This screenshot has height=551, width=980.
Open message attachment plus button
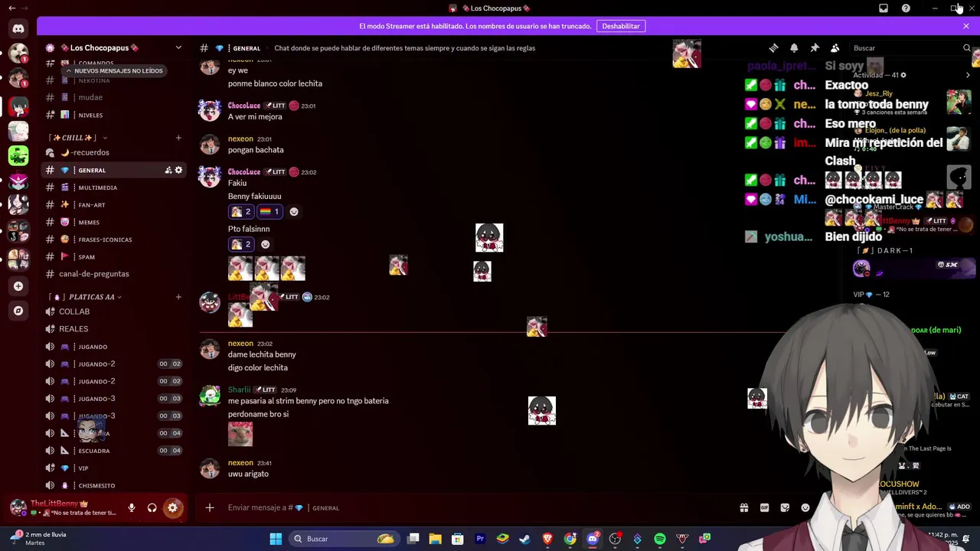(x=210, y=507)
